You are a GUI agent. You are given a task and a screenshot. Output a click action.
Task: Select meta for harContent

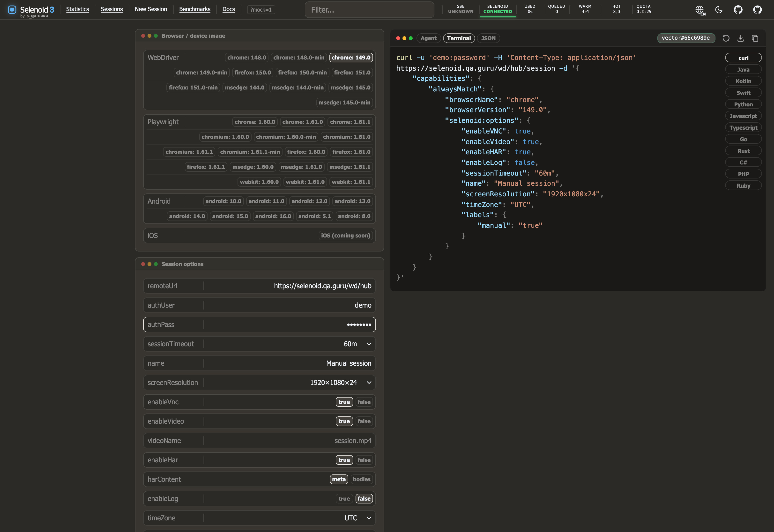click(x=339, y=479)
